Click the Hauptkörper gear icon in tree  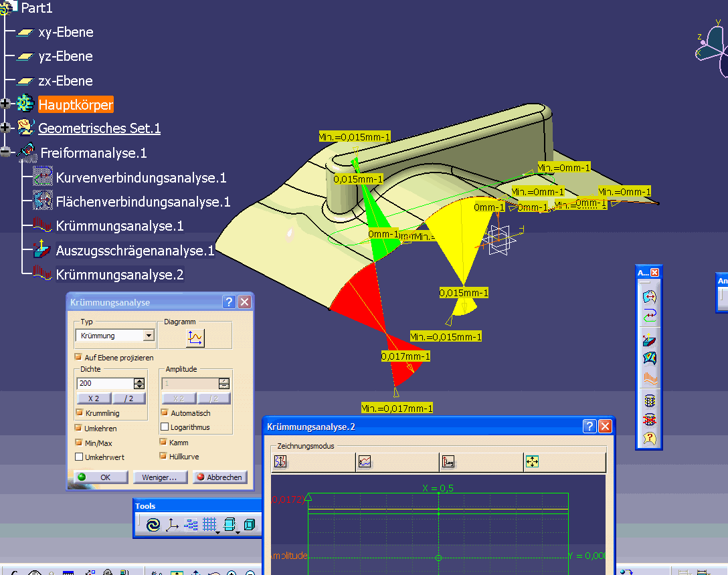(25, 104)
